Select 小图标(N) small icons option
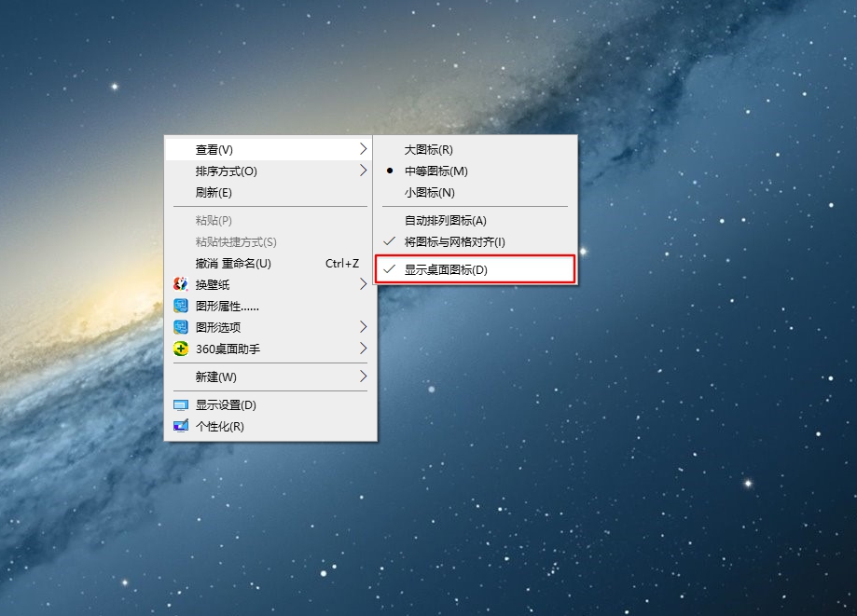857x616 pixels. coord(475,192)
